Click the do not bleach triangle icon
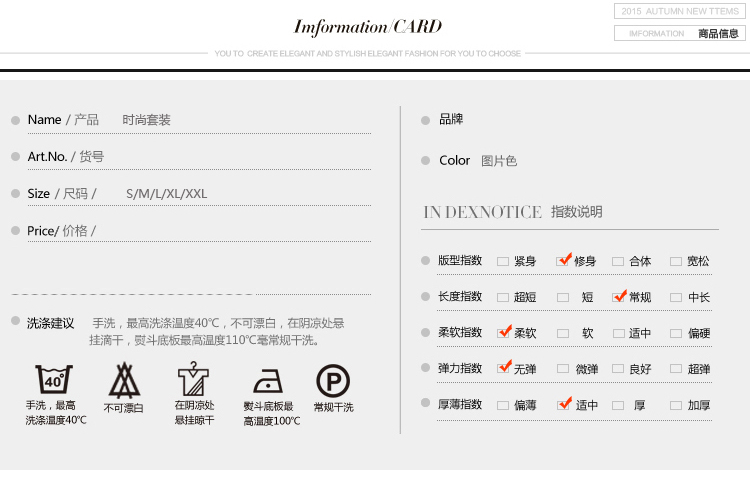This screenshot has width=750, height=478. 124,380
